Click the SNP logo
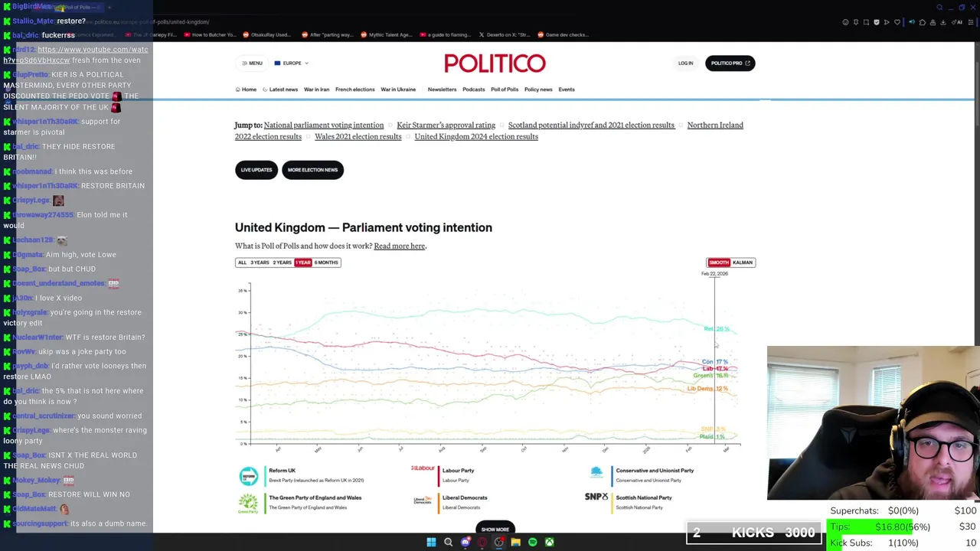Viewport: 980px width, 551px height. [596, 497]
